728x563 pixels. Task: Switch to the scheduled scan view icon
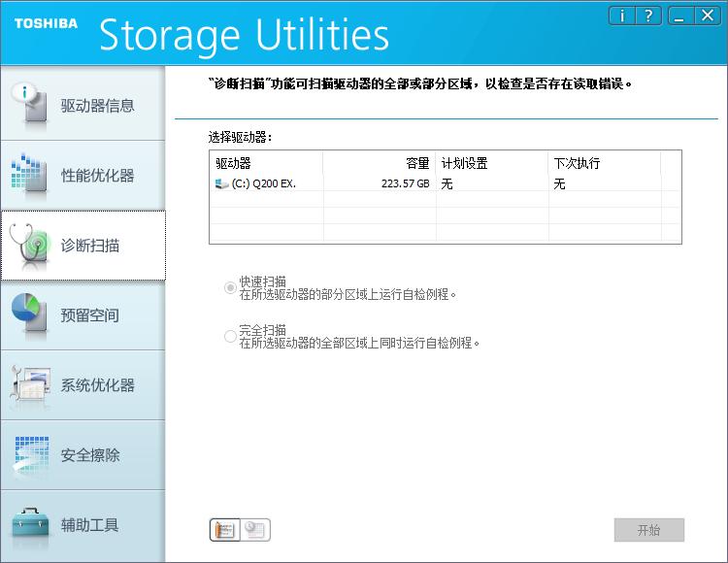[256, 530]
